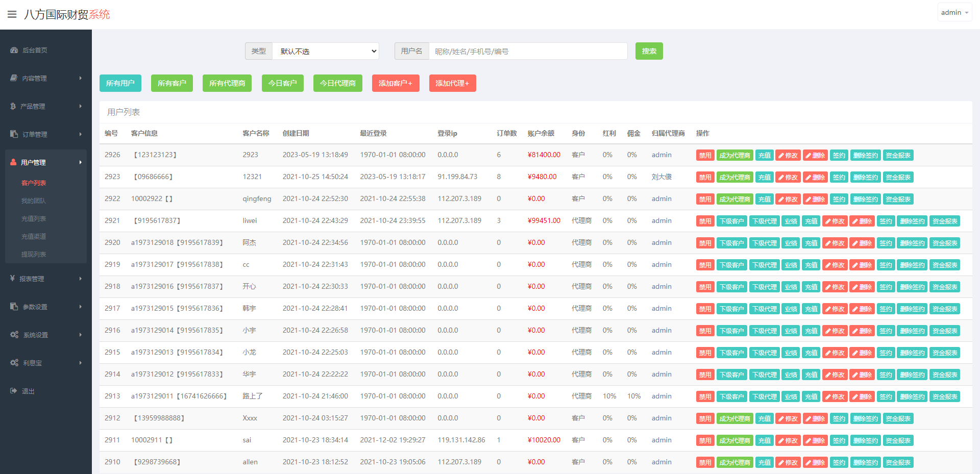Click the yen icon beside 报表管理
The width and height of the screenshot is (980, 474).
[12, 279]
